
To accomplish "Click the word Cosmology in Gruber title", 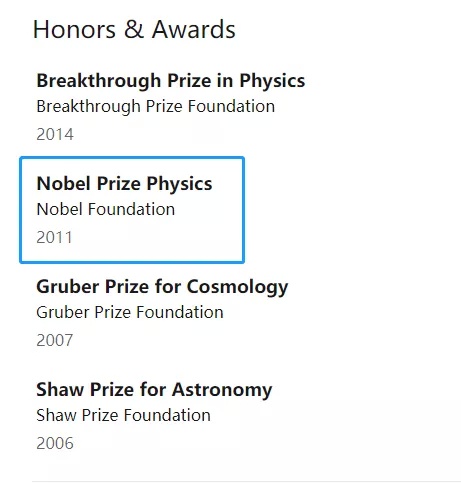I will coord(237,288).
